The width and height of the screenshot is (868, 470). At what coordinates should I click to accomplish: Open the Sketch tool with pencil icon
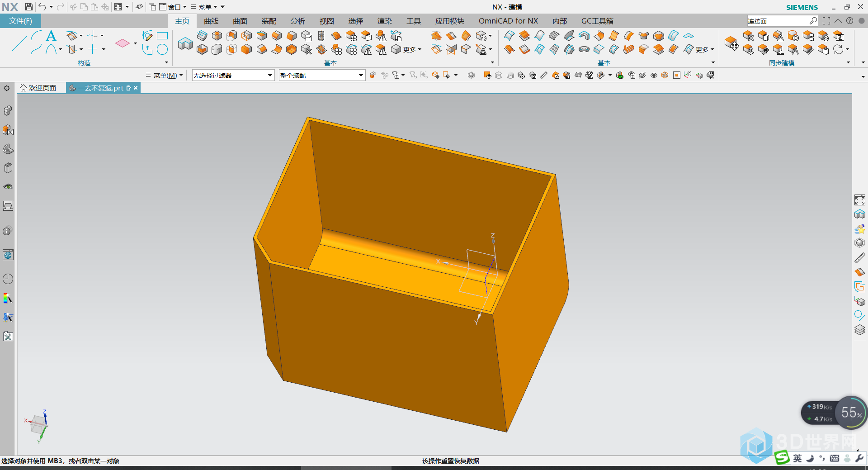pos(147,36)
